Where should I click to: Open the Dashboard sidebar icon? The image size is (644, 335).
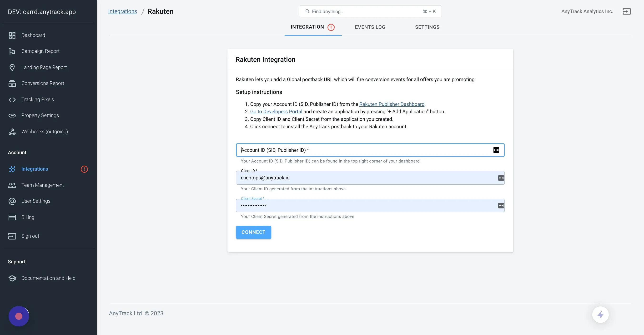(x=12, y=35)
